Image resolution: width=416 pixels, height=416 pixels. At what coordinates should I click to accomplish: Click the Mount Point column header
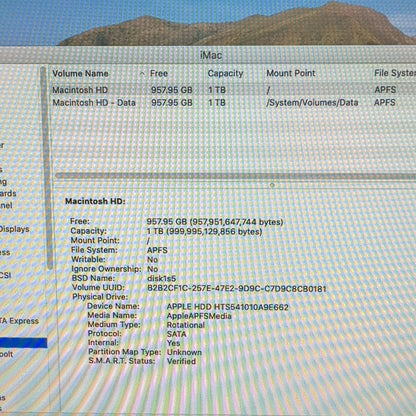[291, 73]
